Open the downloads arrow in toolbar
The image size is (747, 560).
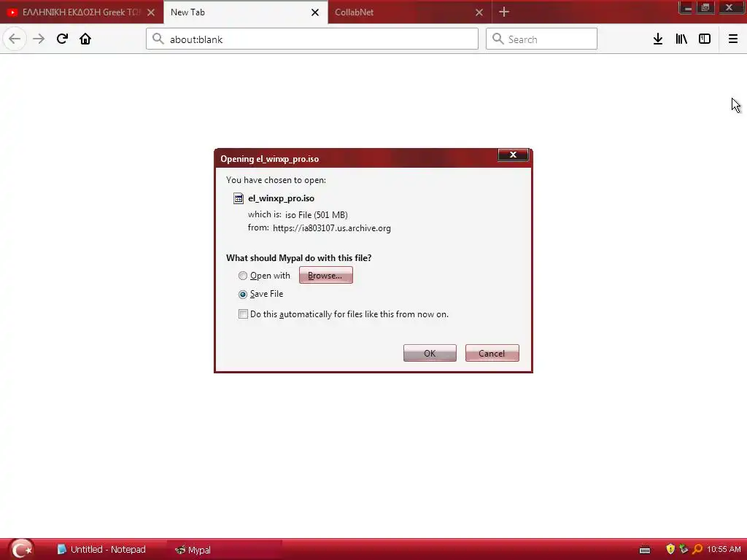click(x=658, y=39)
